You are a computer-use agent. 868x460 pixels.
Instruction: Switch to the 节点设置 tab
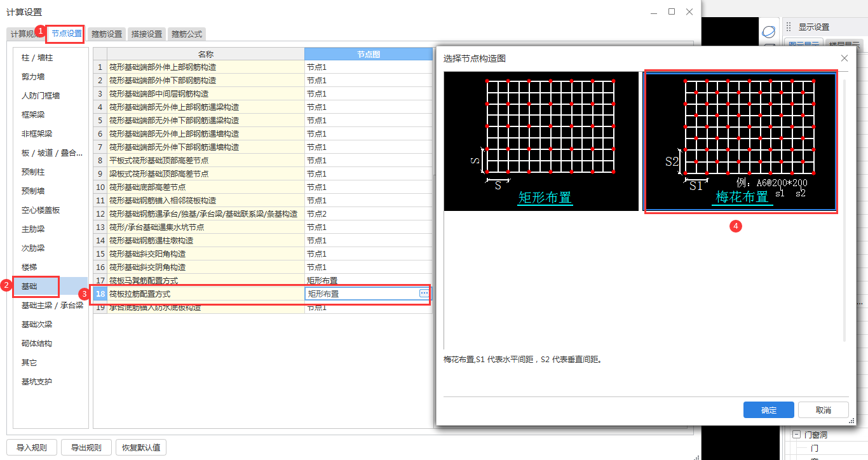click(x=67, y=34)
